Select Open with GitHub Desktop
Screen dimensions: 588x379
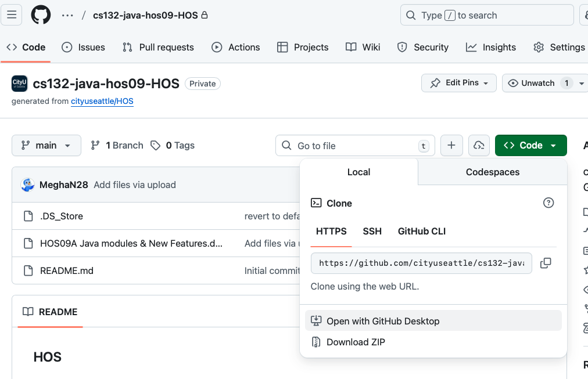pyautogui.click(x=382, y=320)
